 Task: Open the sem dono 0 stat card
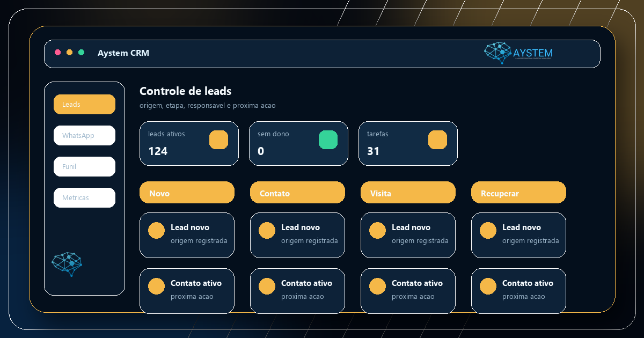coord(298,143)
